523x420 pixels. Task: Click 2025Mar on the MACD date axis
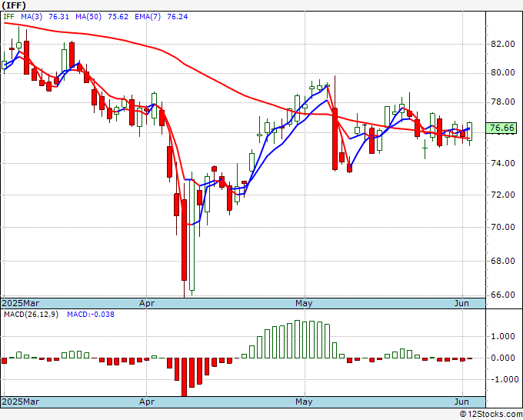21,402
